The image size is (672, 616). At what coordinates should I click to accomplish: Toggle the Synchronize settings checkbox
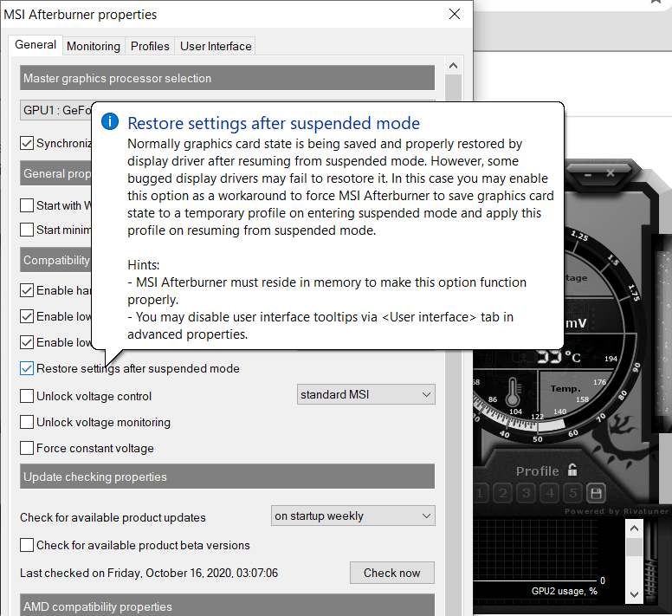coord(27,143)
